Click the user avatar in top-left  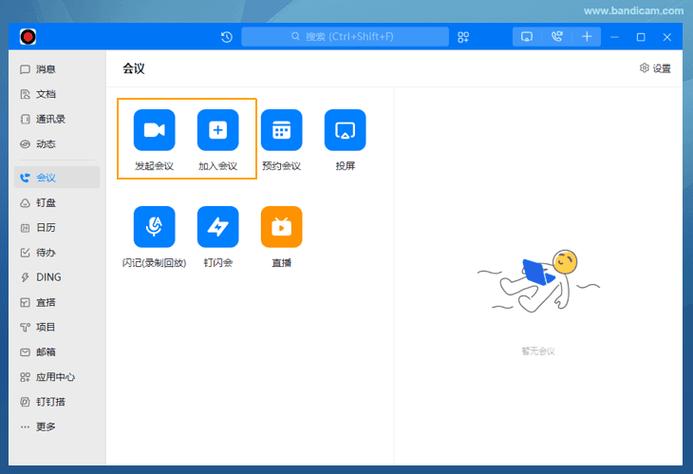tap(28, 37)
